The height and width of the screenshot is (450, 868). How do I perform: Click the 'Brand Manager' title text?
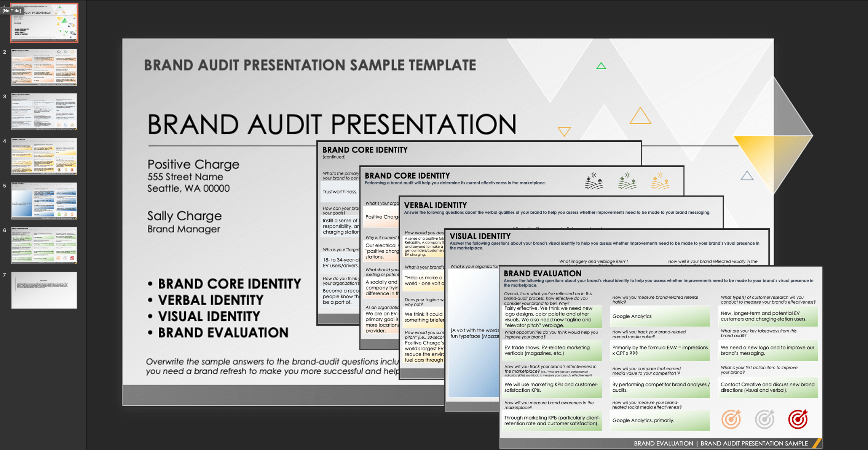184,229
